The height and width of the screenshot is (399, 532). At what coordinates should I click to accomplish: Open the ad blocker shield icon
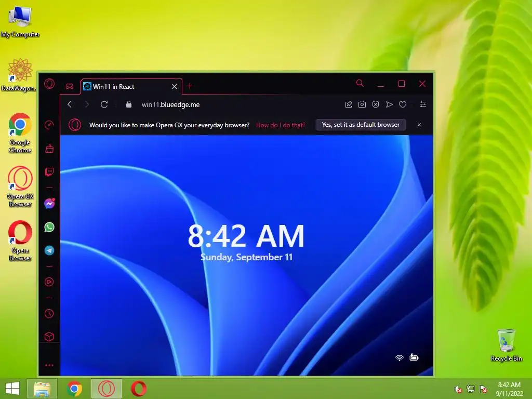(x=376, y=104)
